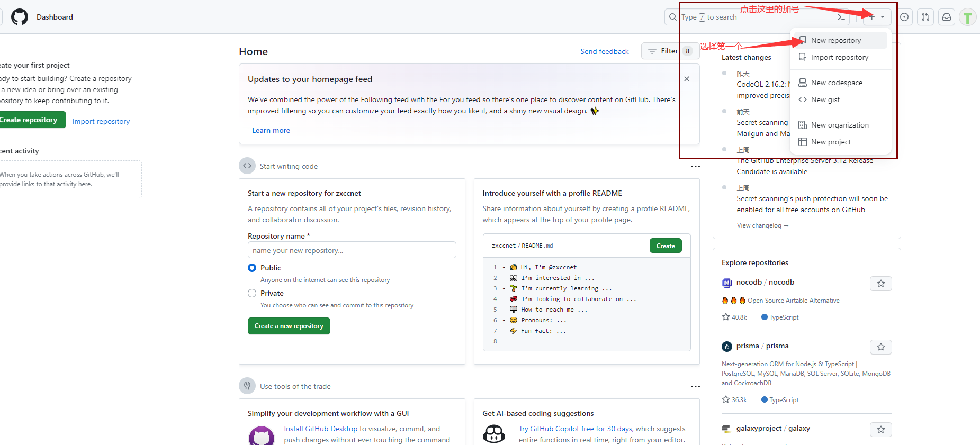Click the nocodb 40.8k star count
This screenshot has width=980, height=445.
[x=734, y=317]
